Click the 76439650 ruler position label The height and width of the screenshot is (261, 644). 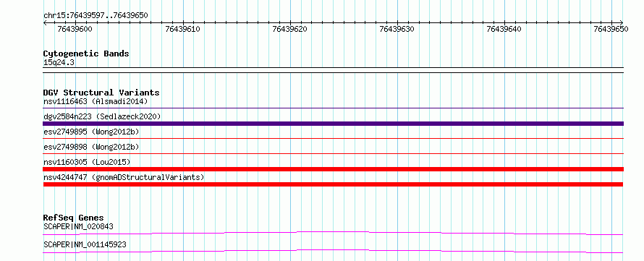pyautogui.click(x=611, y=29)
